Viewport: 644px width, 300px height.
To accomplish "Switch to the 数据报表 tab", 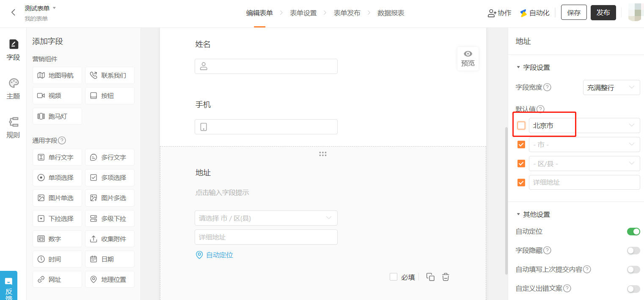I will coord(391,13).
